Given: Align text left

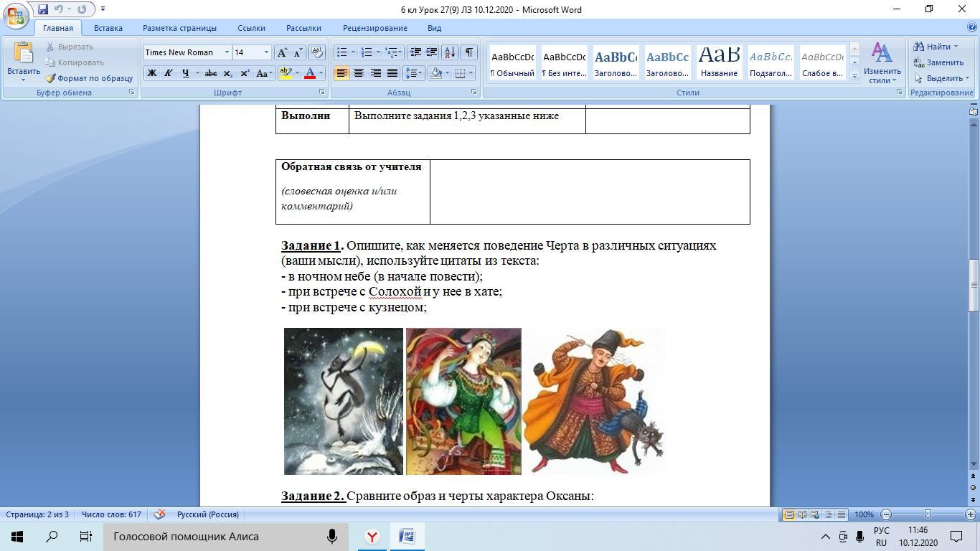Looking at the screenshot, I should point(341,73).
